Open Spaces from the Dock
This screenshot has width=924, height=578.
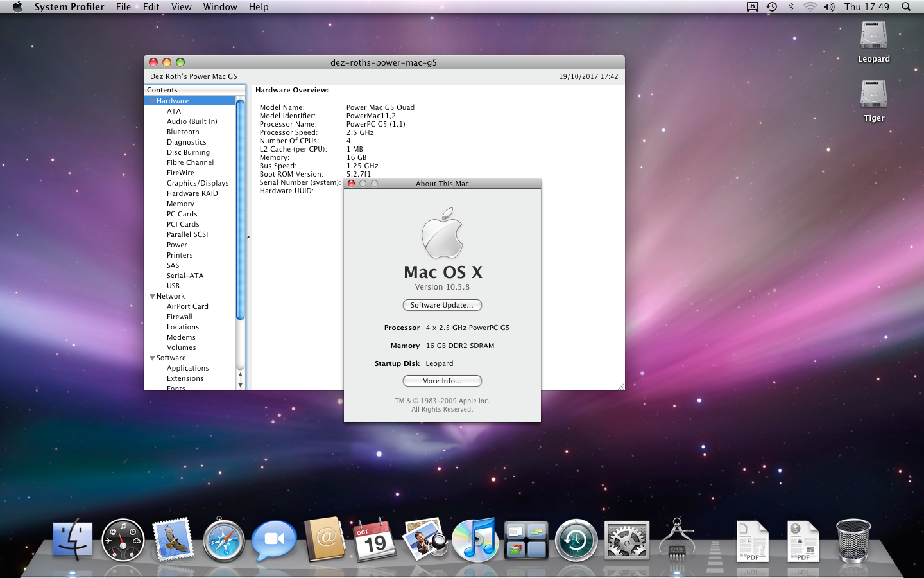526,540
